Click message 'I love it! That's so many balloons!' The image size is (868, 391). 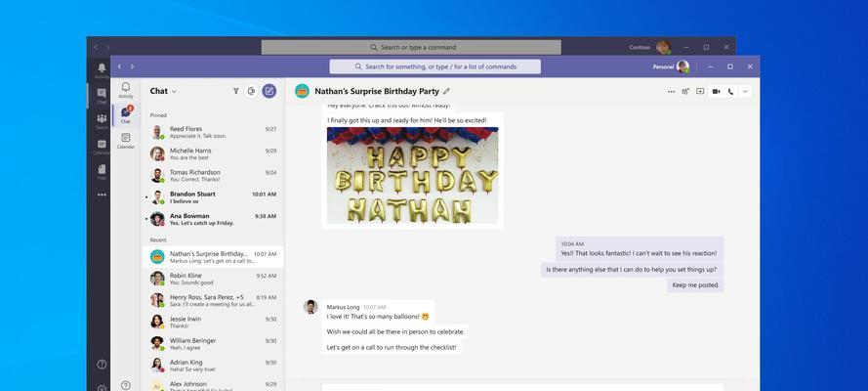click(378, 317)
